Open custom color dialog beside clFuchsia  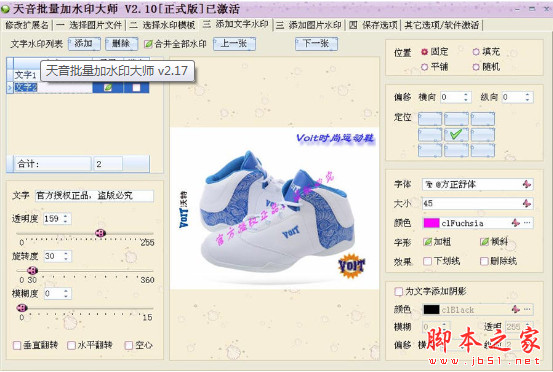527,223
